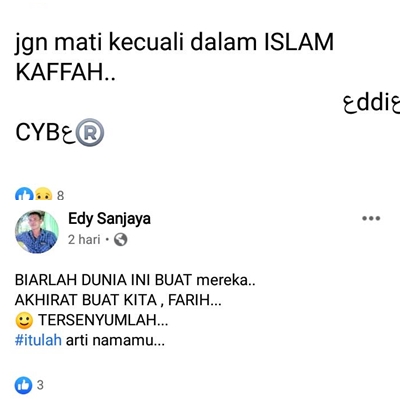This screenshot has height=403, width=403.
Task: Click the BIARLAH DUNIA INI BUAT mereka line
Action: pyautogui.click(x=135, y=280)
